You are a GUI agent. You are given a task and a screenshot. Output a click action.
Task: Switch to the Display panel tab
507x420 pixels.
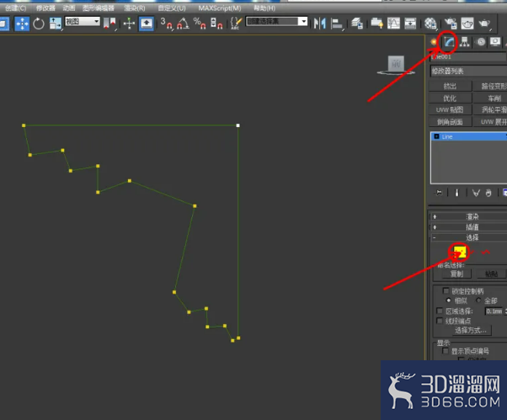tap(495, 42)
